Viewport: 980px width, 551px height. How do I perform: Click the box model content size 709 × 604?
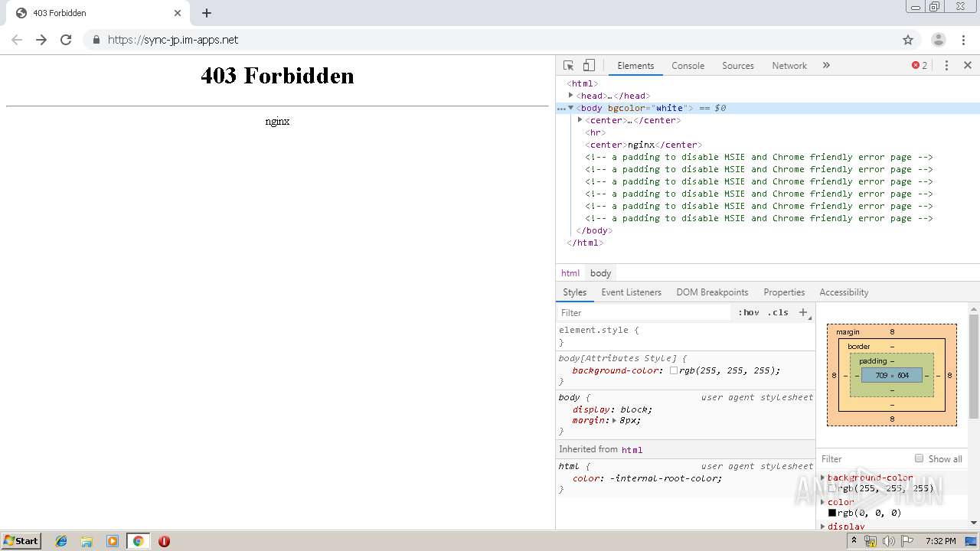[x=892, y=376]
